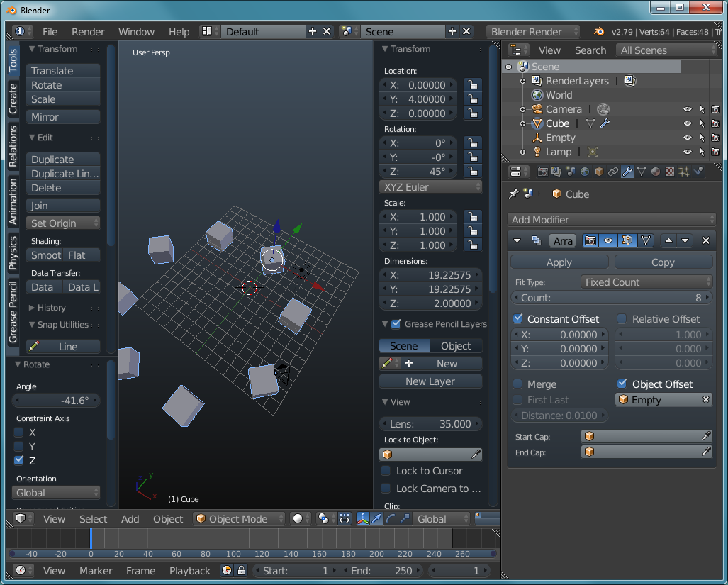Select the rotate manipulator arc icon
This screenshot has width=728, height=585.
pos(391,518)
